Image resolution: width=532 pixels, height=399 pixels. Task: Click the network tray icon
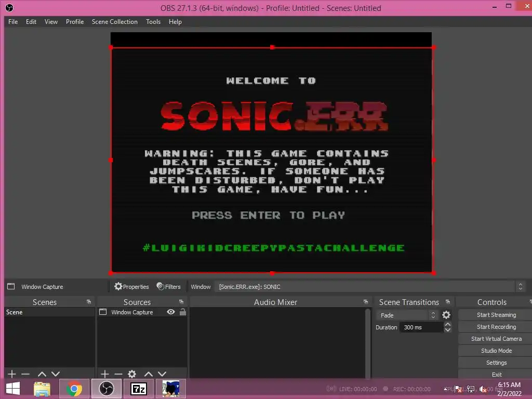click(x=471, y=389)
